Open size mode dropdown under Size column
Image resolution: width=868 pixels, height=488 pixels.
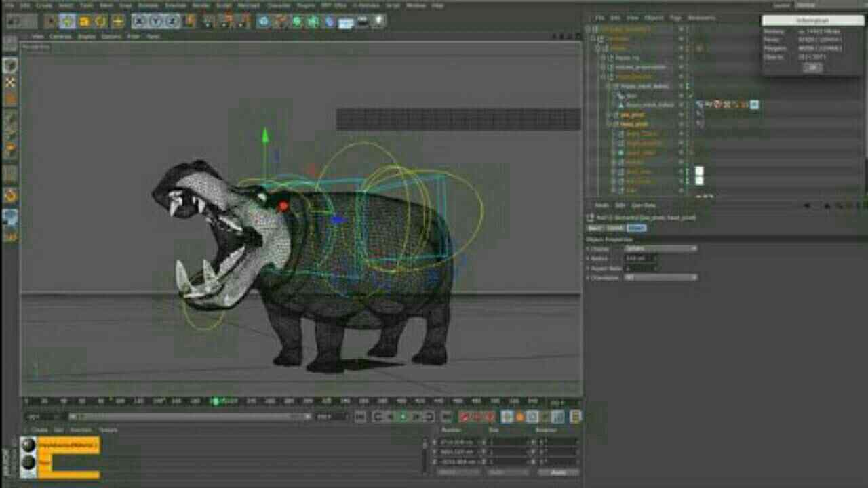(509, 472)
